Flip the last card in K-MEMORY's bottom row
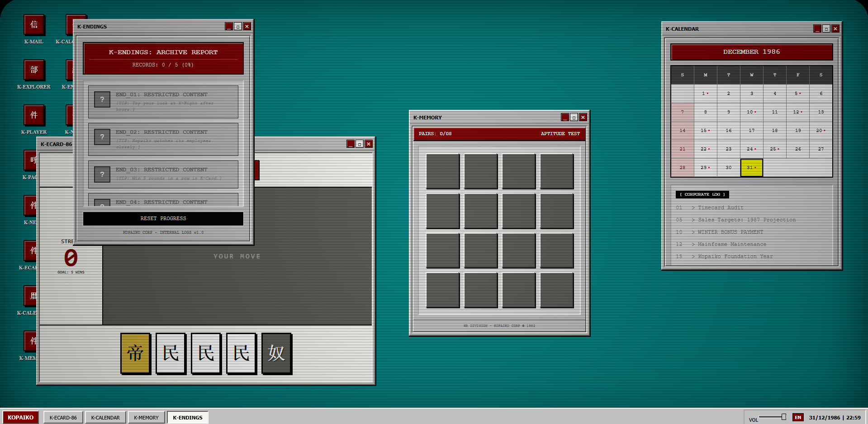Viewport: 868px width, 424px height. [x=557, y=290]
